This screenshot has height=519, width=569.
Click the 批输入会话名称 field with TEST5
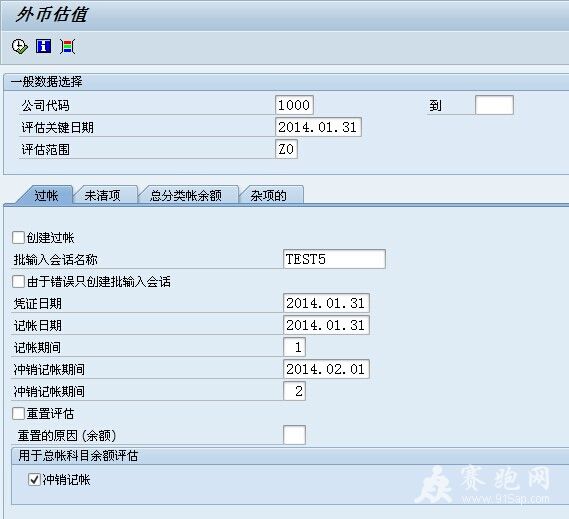[x=334, y=259]
